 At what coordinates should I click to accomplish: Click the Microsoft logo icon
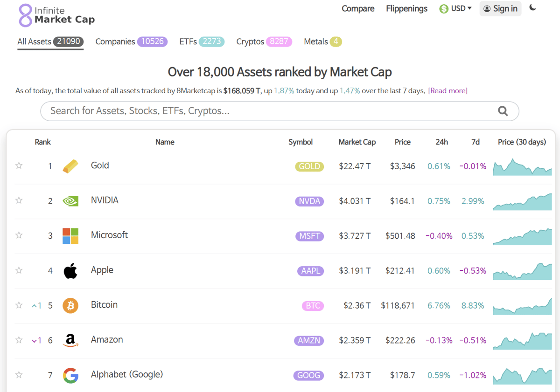[70, 236]
